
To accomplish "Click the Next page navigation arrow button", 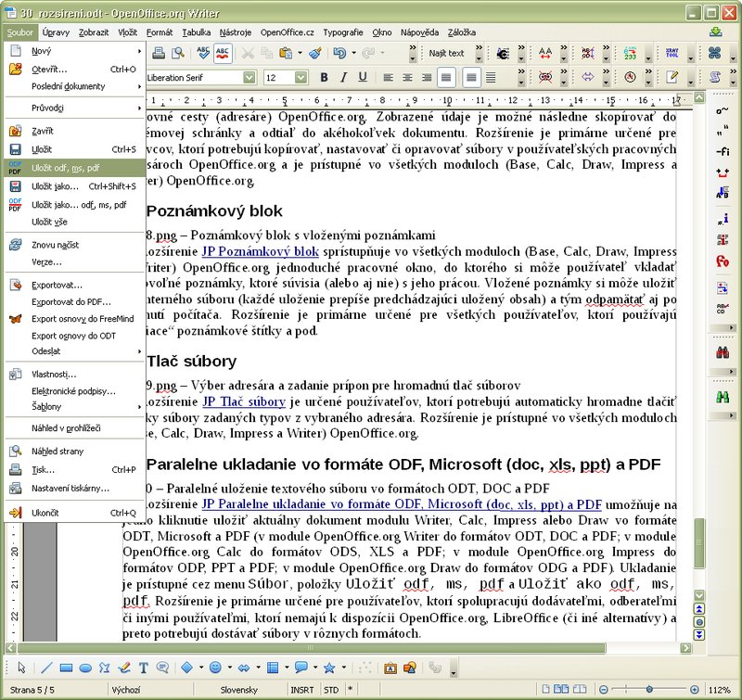I will tap(699, 635).
